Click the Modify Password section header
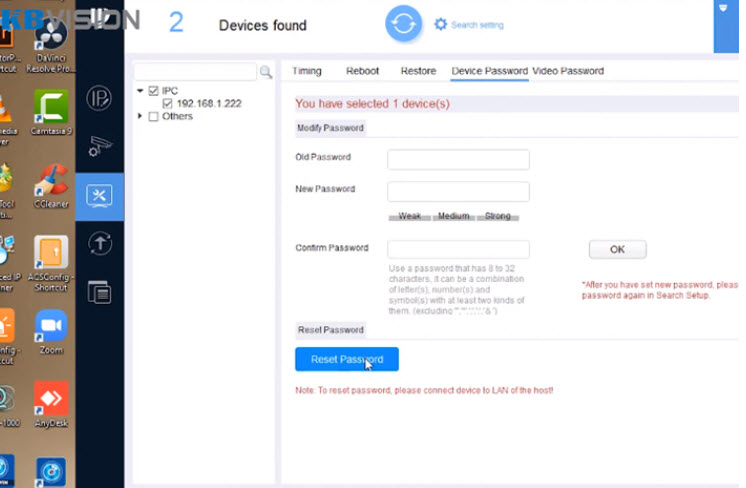Screen dimensions: 746x488 point(330,128)
